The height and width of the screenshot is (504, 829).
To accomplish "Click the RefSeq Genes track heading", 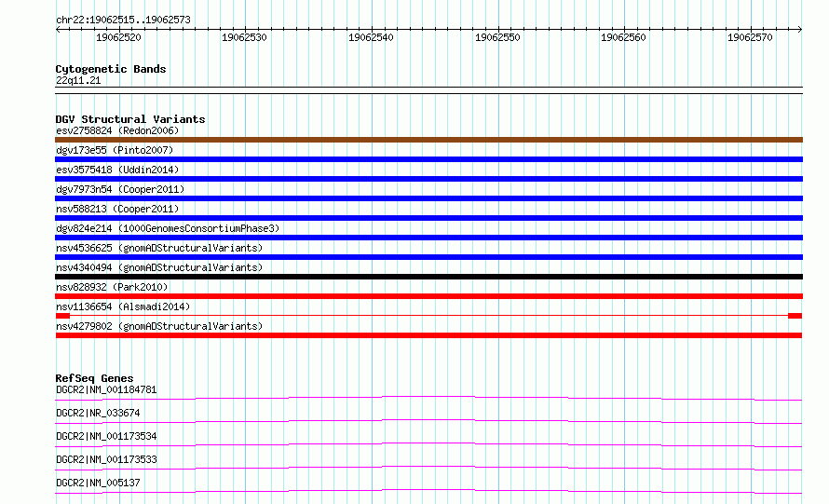I will click(95, 378).
